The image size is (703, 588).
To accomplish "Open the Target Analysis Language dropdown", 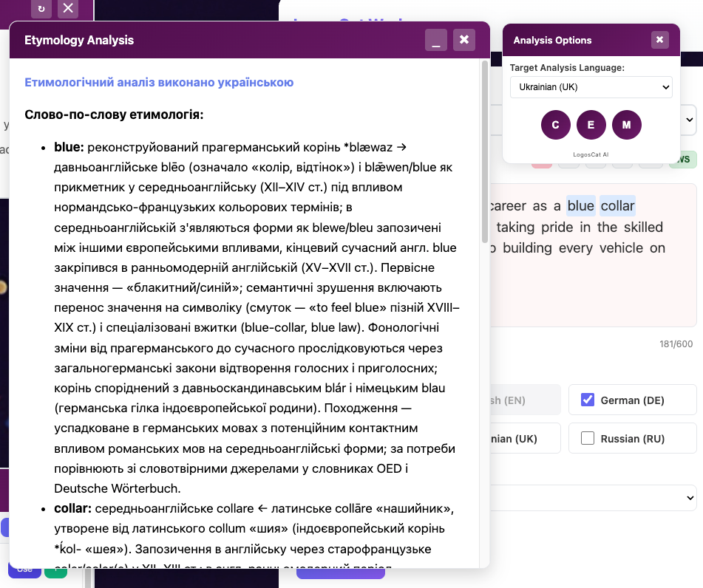I will click(x=591, y=87).
